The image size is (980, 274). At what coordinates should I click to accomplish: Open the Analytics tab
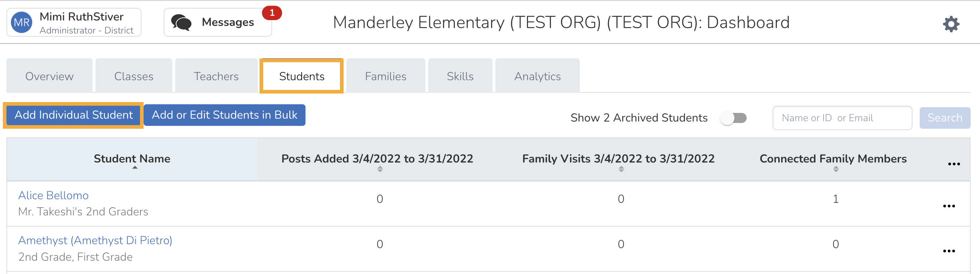tap(537, 76)
